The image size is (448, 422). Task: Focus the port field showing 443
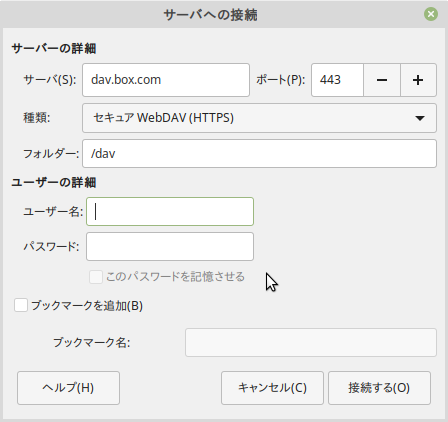pos(337,80)
